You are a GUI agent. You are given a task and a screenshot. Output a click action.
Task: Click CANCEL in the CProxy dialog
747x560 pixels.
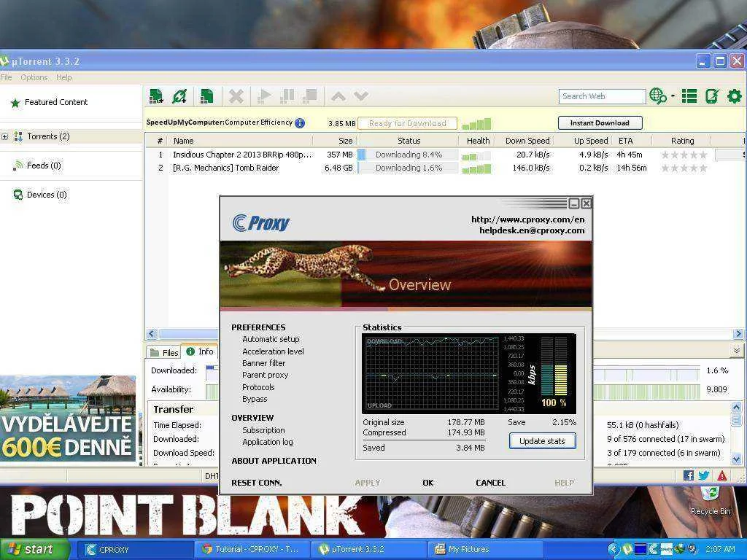[x=490, y=483]
